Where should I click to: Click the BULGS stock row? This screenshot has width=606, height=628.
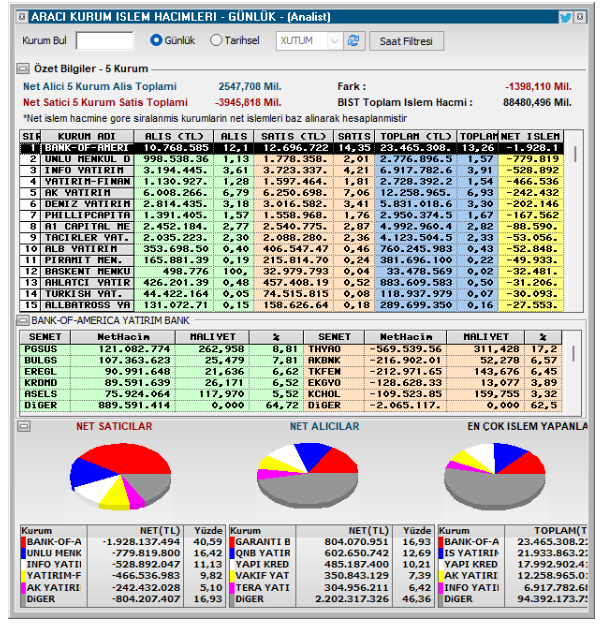coord(161,360)
